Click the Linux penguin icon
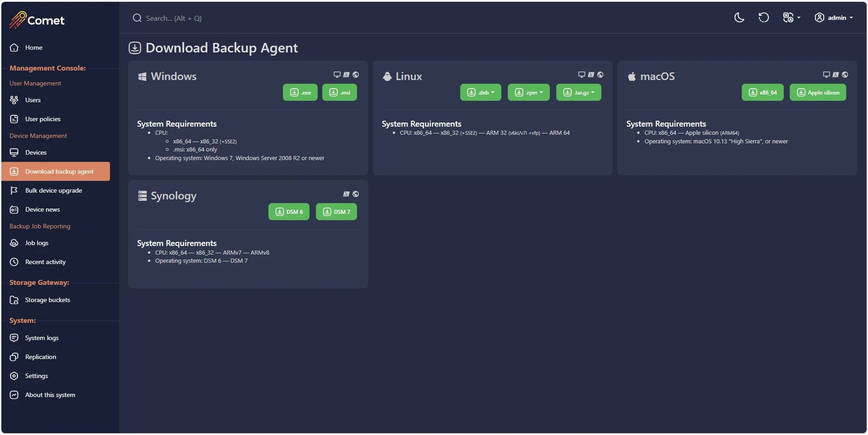Screen dimensions: 868x435 pos(387,76)
